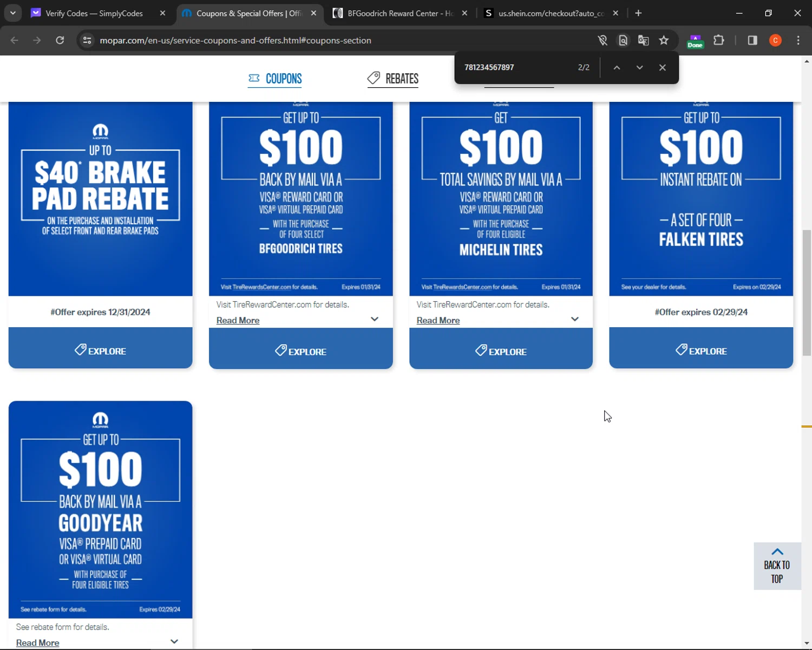Click the Done extension icon
The width and height of the screenshot is (812, 650).
point(695,41)
